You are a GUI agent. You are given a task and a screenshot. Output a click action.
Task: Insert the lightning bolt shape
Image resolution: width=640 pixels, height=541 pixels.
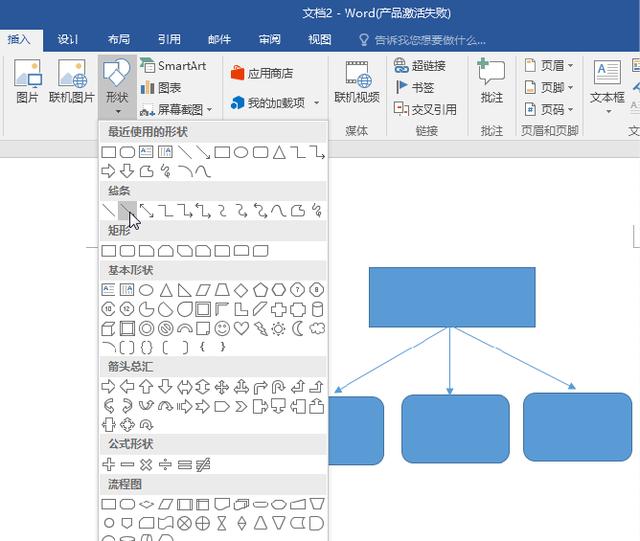click(x=260, y=328)
